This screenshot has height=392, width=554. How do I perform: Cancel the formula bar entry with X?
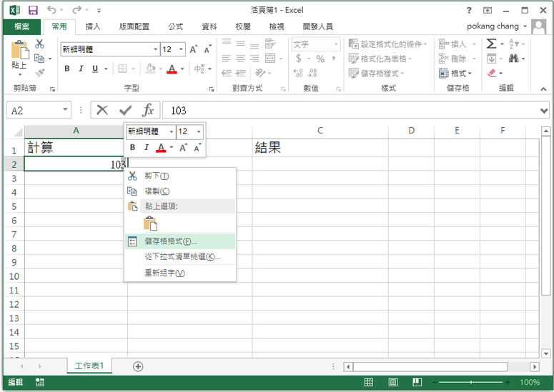pos(102,110)
